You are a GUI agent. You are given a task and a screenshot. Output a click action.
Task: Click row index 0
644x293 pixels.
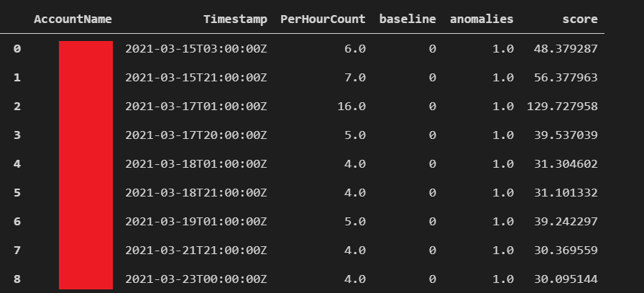pos(17,49)
